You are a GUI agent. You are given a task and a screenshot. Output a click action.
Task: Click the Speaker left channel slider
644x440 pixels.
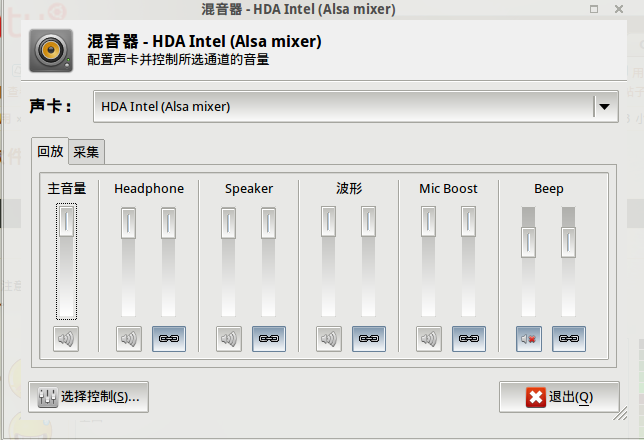tap(228, 223)
